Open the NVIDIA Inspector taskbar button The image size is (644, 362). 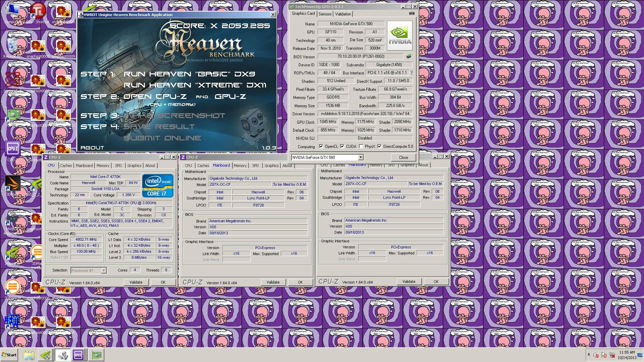click(x=45, y=355)
